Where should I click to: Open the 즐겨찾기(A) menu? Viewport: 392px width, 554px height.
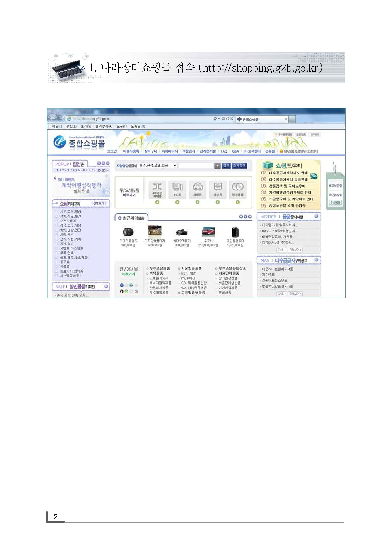pyautogui.click(x=104, y=126)
